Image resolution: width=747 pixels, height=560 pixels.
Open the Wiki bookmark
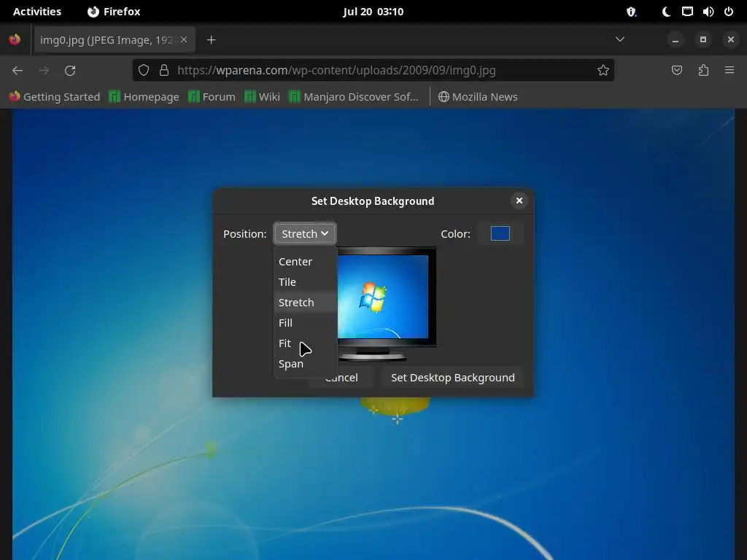(x=262, y=97)
